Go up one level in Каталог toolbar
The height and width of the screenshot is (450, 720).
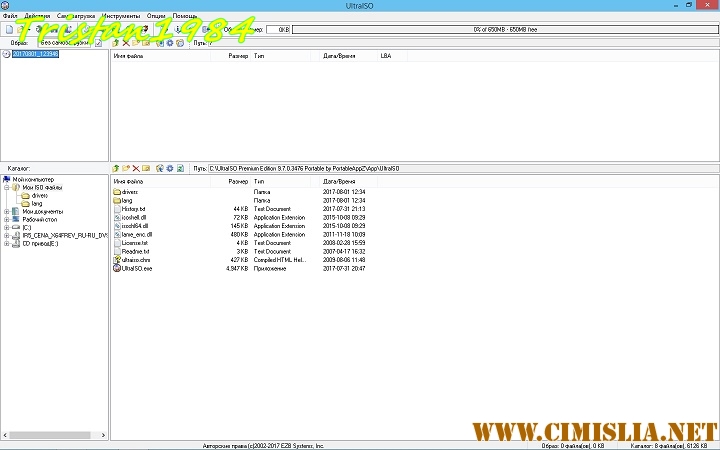(116, 169)
